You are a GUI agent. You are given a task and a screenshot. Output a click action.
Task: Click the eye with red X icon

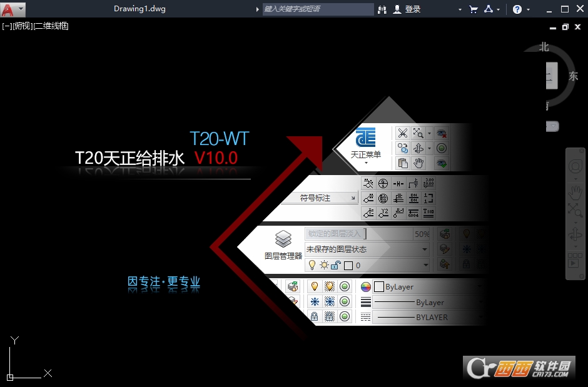pyautogui.click(x=442, y=133)
